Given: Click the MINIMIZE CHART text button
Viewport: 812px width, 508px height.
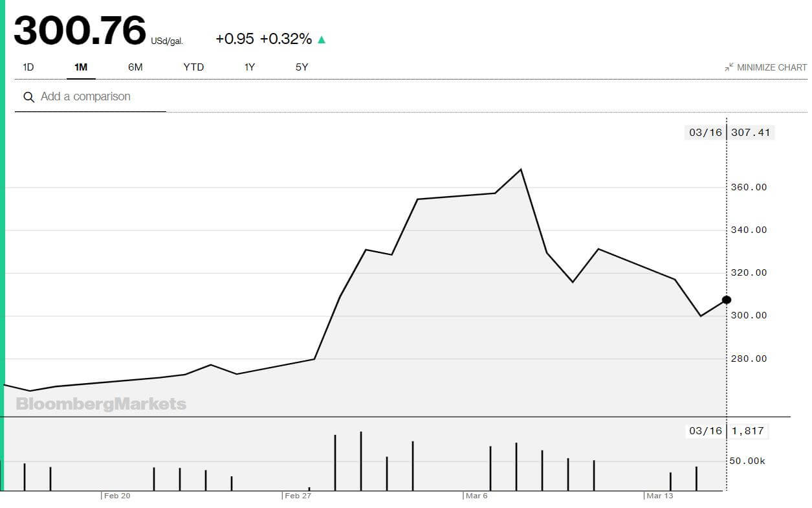Looking at the screenshot, I should click(772, 67).
